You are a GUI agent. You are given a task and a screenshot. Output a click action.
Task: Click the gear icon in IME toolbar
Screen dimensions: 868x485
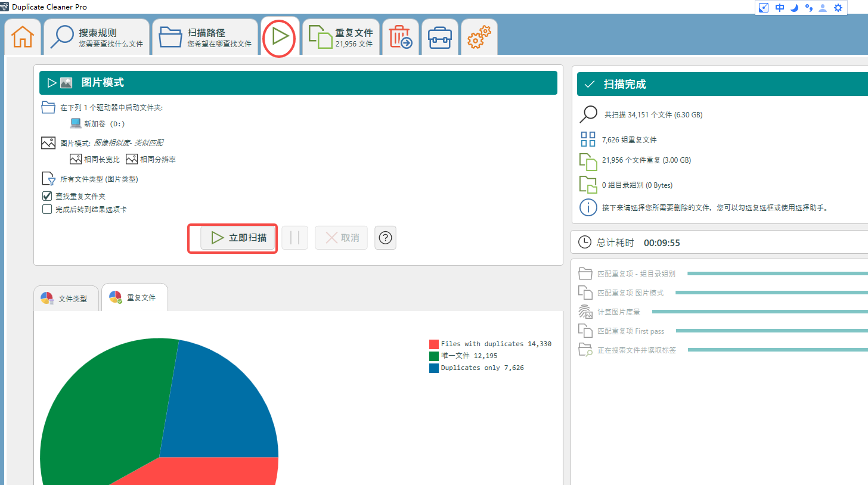pos(838,8)
